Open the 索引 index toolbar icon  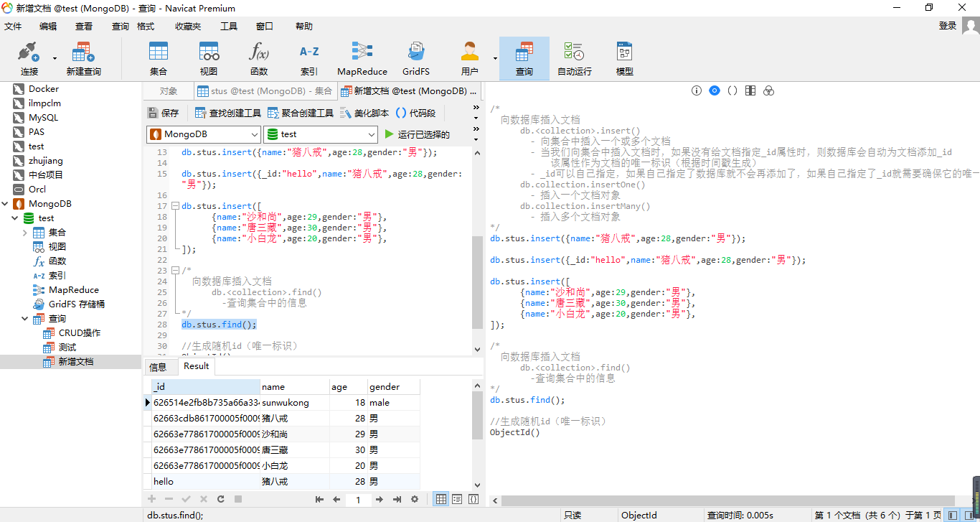(309, 58)
